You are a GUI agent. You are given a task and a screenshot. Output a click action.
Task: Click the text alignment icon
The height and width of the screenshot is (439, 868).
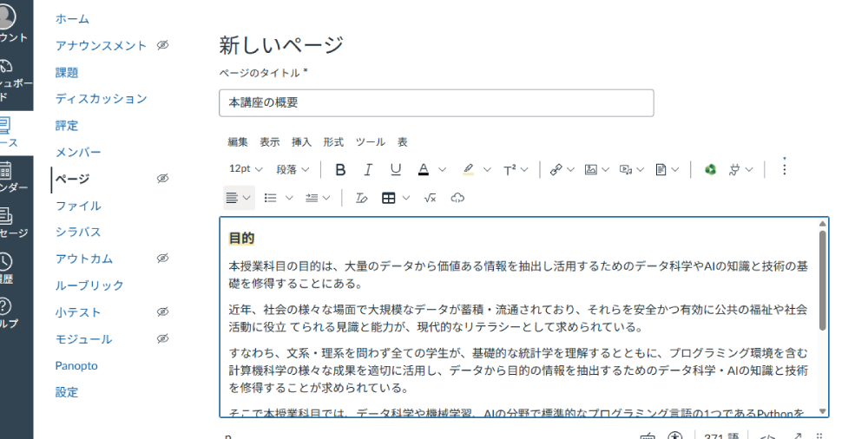click(232, 198)
